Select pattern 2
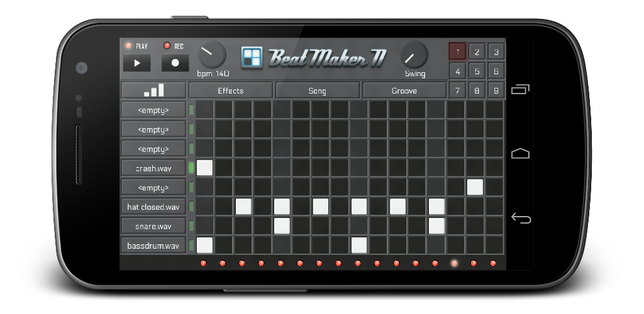Viewport: 644px width, 314px height. coord(477,51)
